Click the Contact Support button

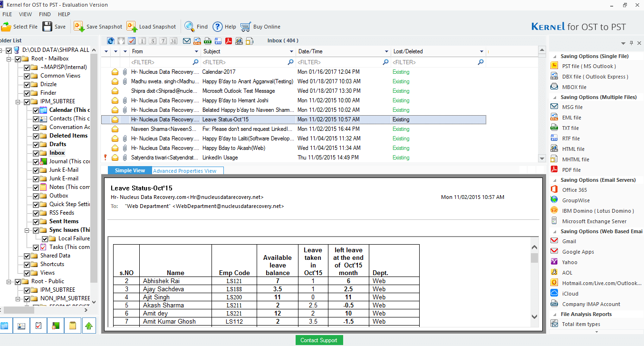(x=319, y=340)
